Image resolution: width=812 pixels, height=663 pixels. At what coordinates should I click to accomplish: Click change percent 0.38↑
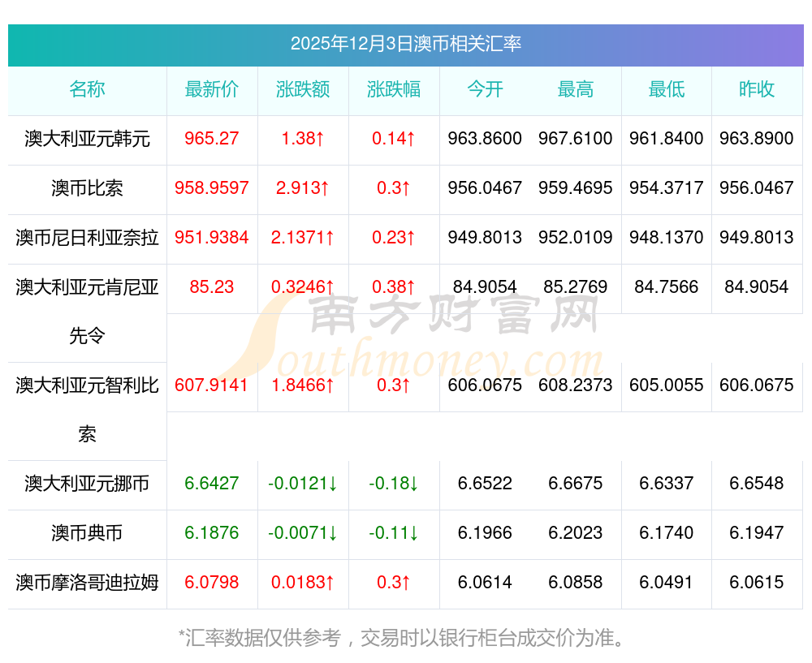point(394,286)
